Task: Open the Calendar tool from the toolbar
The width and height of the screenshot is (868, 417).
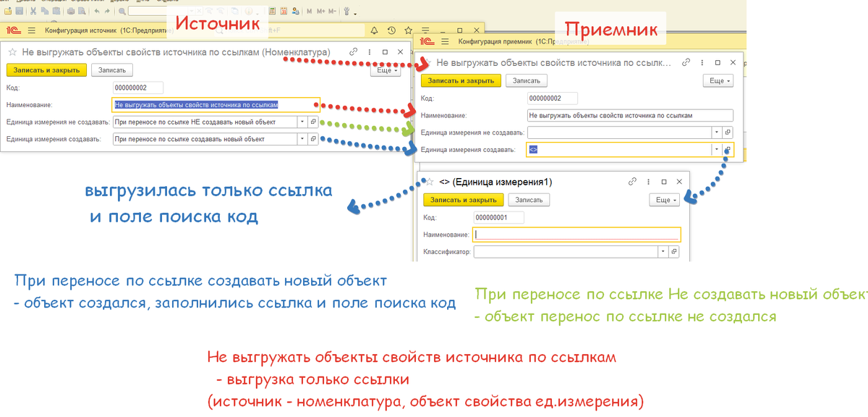Action: tap(284, 11)
